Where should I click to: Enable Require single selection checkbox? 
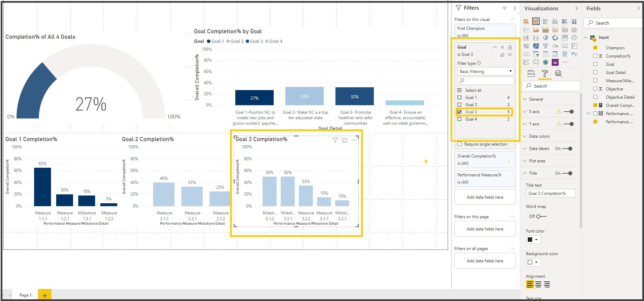coord(460,144)
